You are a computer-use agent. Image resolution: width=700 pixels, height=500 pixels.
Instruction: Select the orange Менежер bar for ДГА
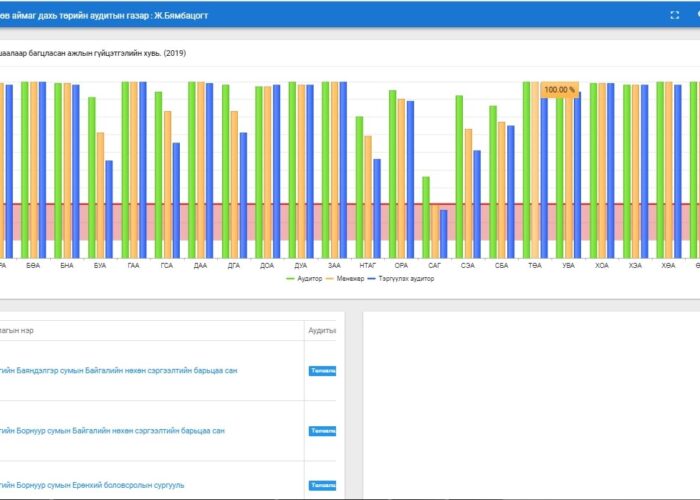[x=234, y=184]
